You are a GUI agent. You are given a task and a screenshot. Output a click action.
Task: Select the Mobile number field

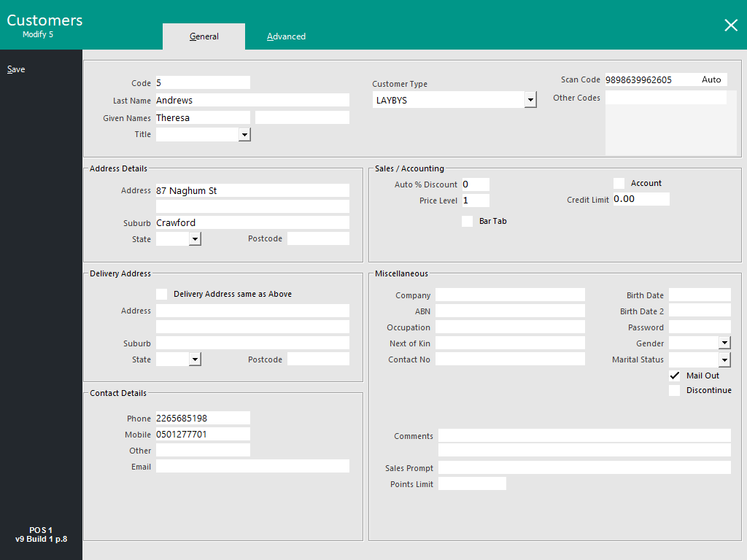click(x=202, y=433)
